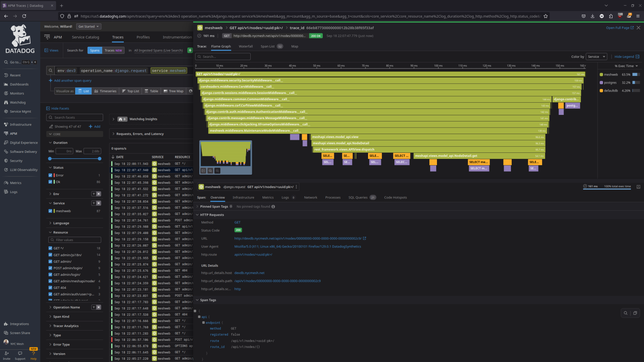Open the Code Hotspots span tab
The width and height of the screenshot is (644, 362).
(x=396, y=198)
